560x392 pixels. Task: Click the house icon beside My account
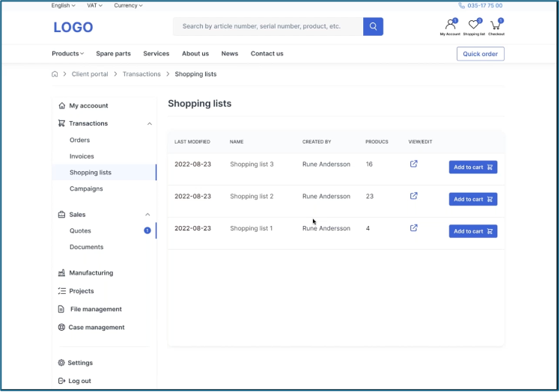(62, 105)
